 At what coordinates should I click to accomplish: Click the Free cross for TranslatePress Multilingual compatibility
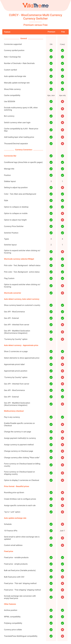[x=62, y=636]
